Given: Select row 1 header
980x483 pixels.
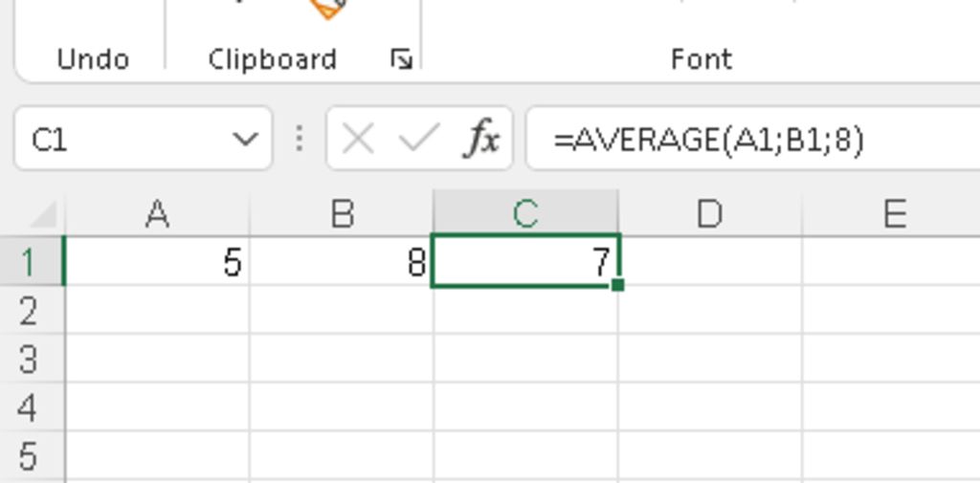Looking at the screenshot, I should (29, 261).
